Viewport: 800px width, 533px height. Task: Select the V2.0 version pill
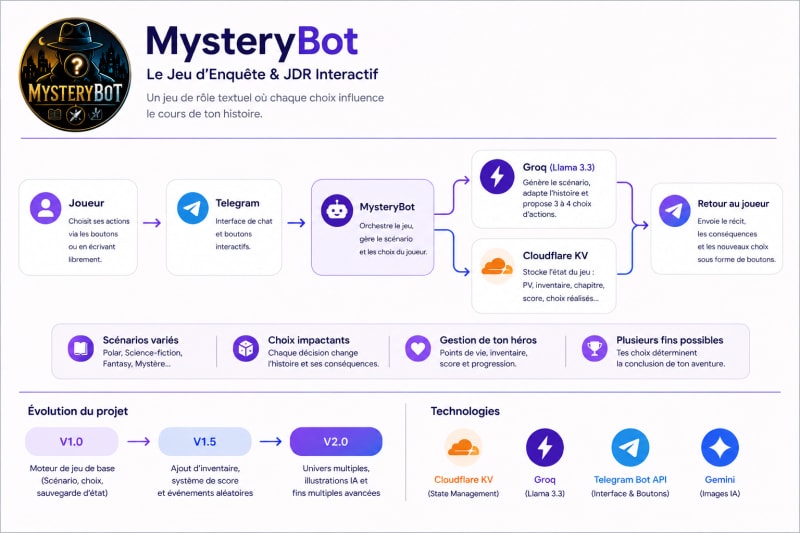336,442
